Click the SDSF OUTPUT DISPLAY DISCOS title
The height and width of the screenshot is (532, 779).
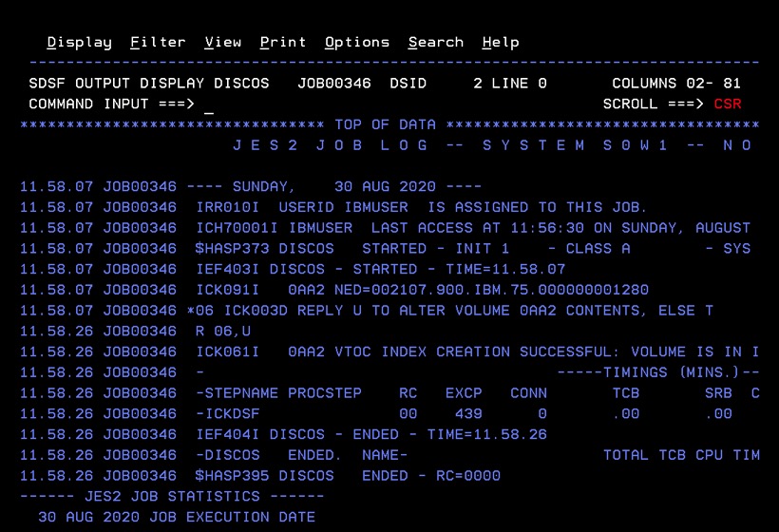[x=149, y=83]
